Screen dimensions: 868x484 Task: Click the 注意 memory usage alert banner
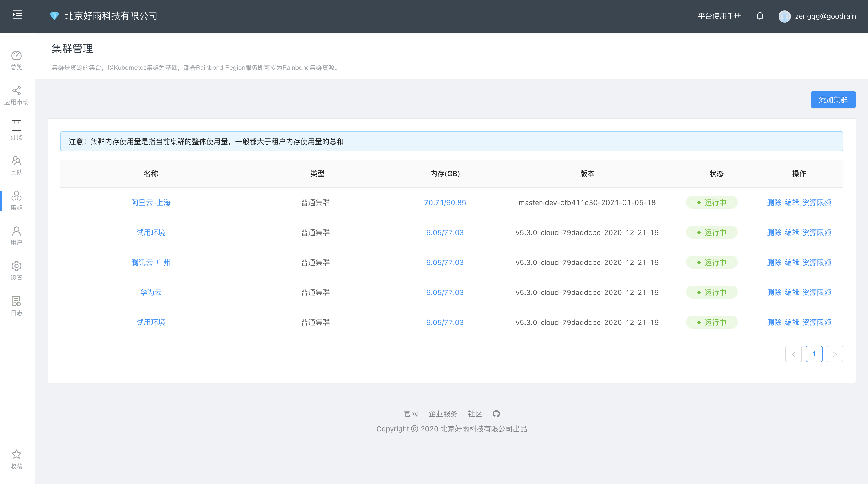[452, 141]
